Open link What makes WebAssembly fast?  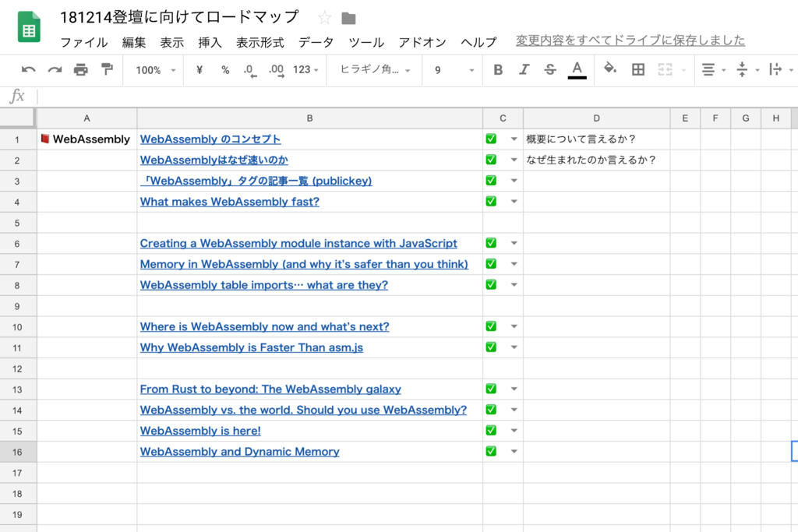point(230,202)
